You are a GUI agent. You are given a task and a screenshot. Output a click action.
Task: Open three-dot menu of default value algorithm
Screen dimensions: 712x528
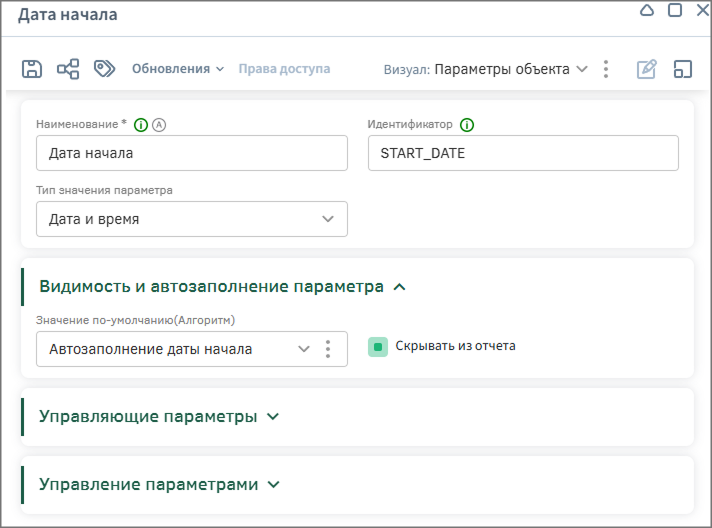click(327, 349)
